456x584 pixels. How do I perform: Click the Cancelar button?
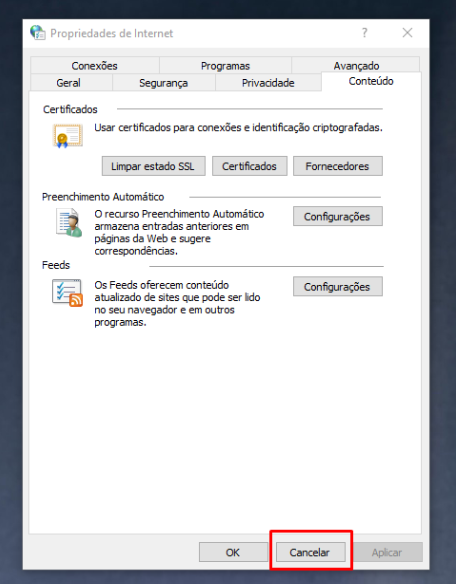[310, 552]
